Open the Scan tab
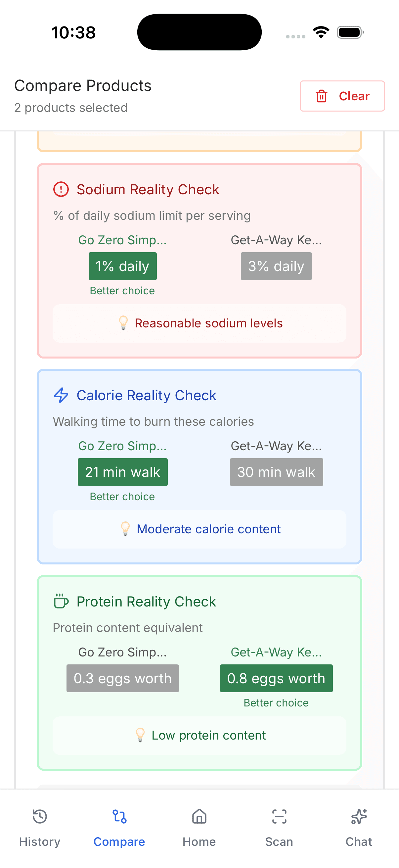 pyautogui.click(x=279, y=827)
